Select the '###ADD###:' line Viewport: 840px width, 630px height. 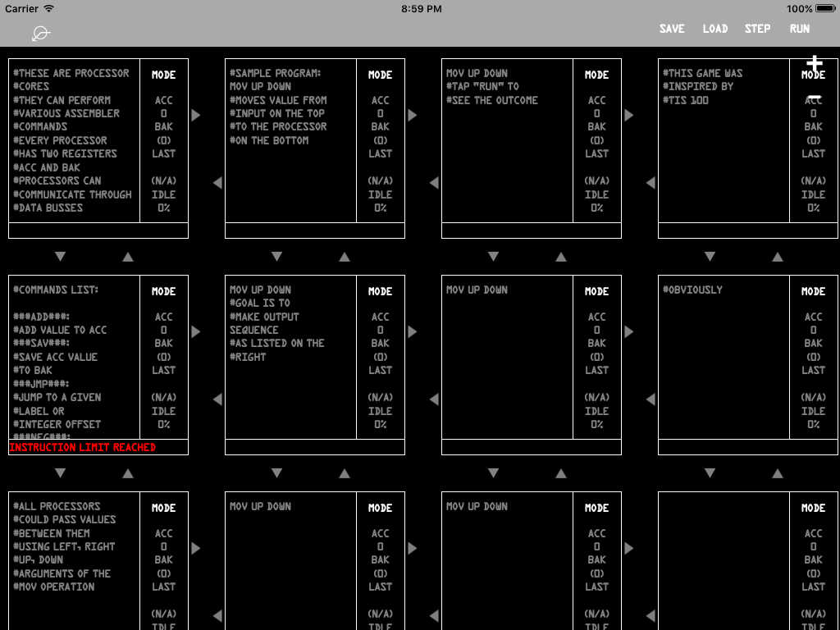pyautogui.click(x=42, y=317)
